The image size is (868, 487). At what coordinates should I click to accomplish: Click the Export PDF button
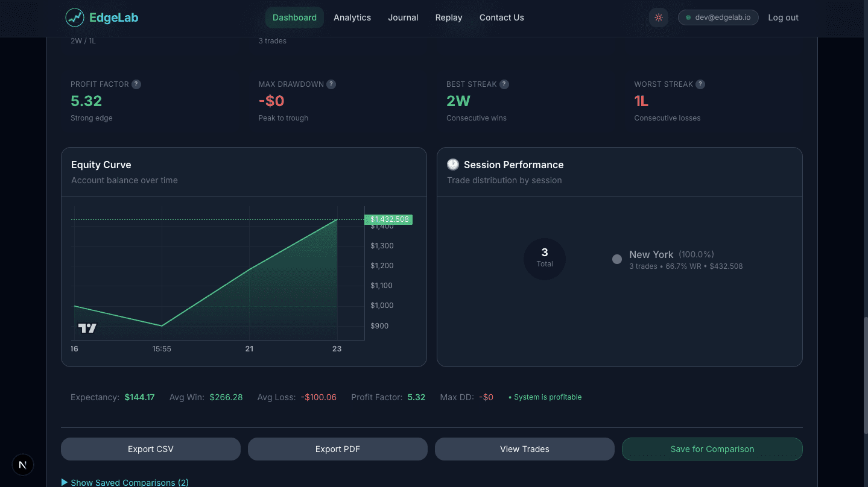338,449
